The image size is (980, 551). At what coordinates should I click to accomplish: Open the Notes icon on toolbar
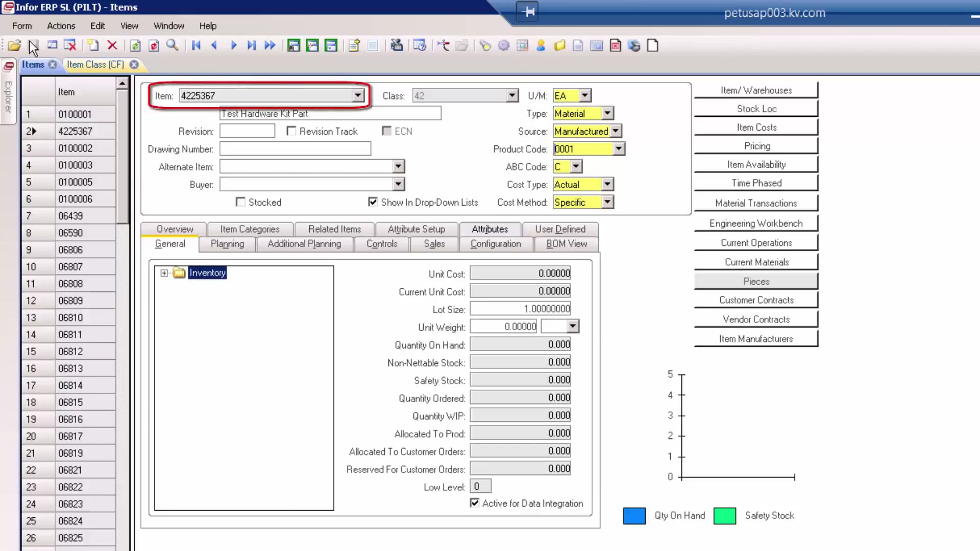(577, 45)
